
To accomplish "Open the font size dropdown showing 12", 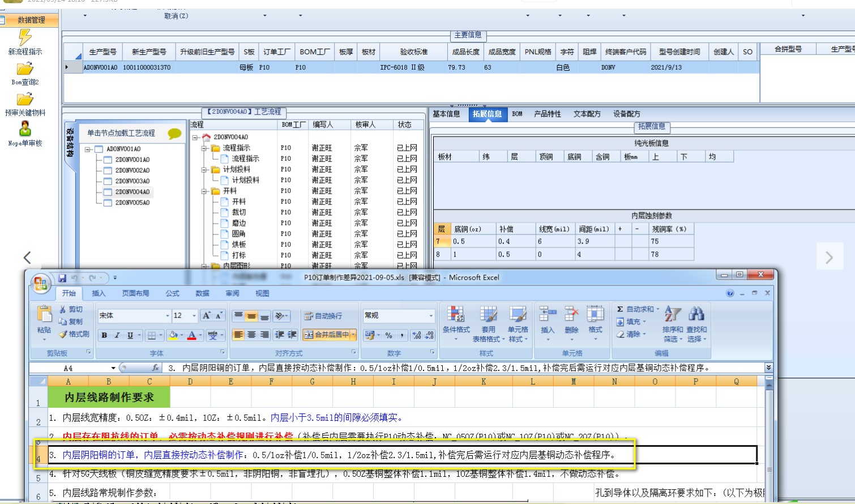I will pyautogui.click(x=194, y=315).
